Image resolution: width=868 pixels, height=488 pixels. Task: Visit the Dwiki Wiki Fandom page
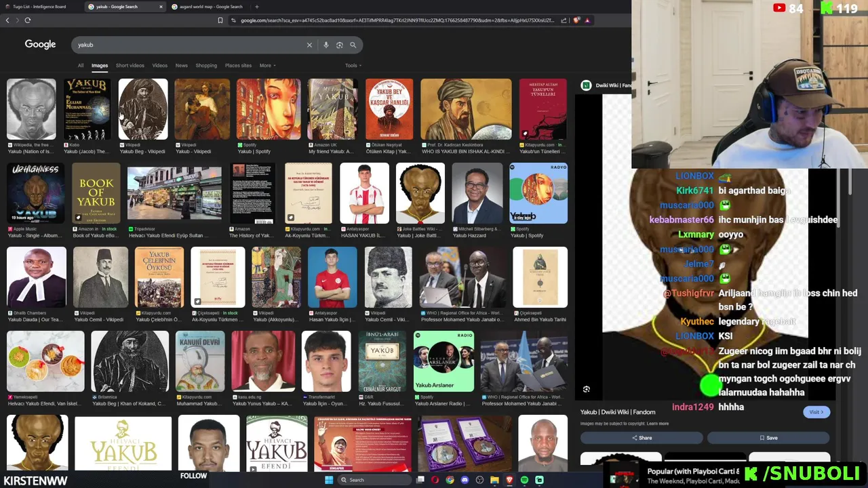[x=816, y=412]
